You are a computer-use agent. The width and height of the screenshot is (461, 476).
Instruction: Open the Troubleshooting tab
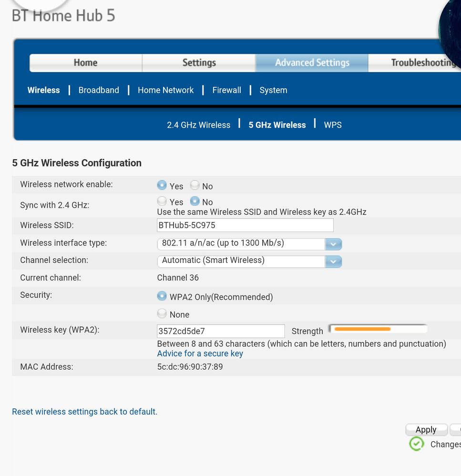415,63
